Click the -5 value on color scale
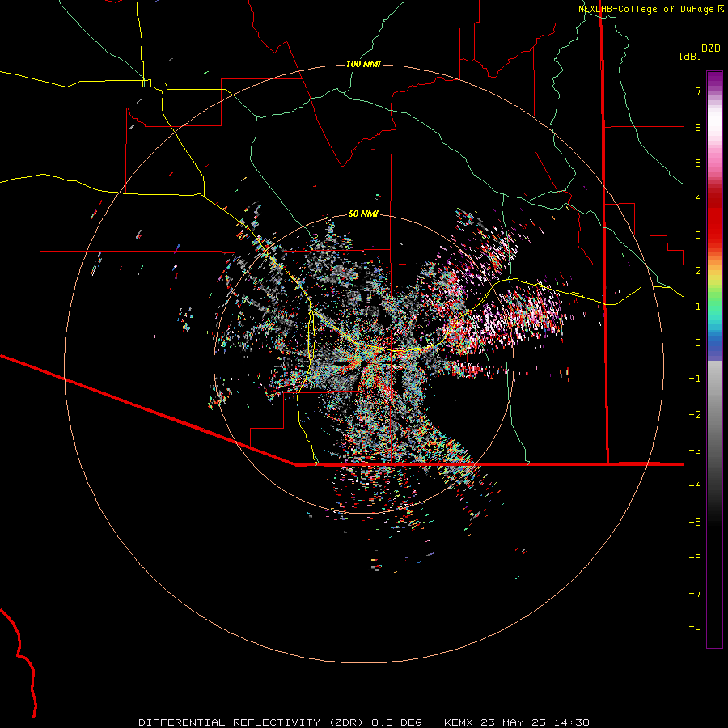The width and height of the screenshot is (728, 728). (695, 523)
